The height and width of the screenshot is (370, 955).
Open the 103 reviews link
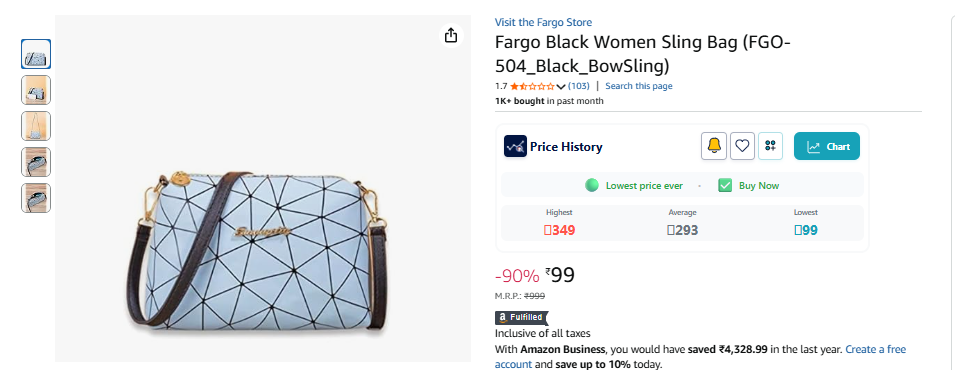coord(579,86)
